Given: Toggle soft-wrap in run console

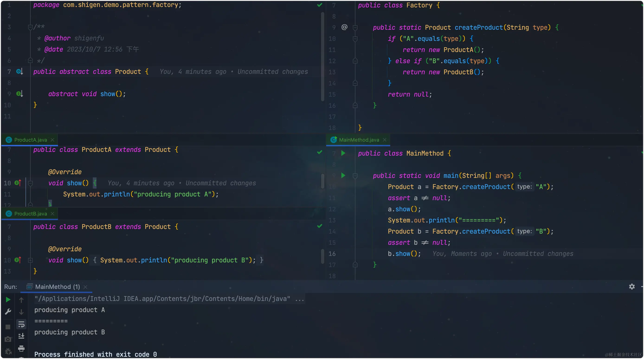Looking at the screenshot, I should point(21,324).
